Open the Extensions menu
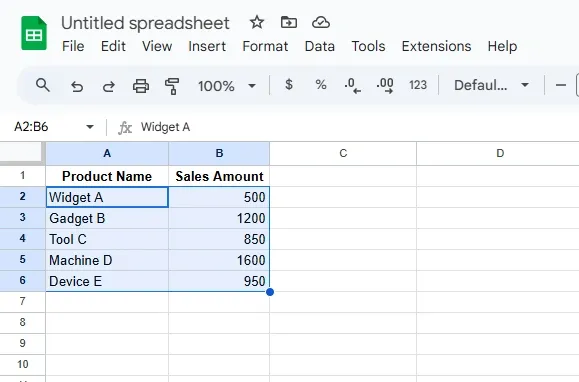The width and height of the screenshot is (579, 382). point(436,46)
